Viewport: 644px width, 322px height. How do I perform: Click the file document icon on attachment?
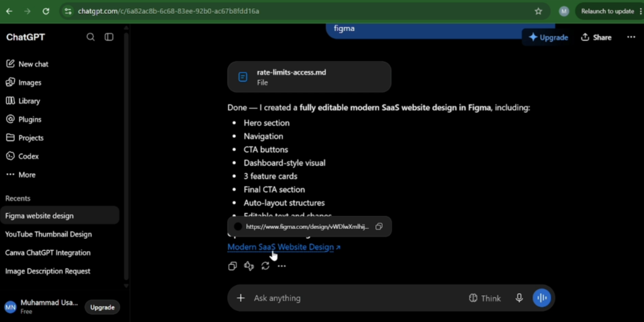tap(243, 77)
